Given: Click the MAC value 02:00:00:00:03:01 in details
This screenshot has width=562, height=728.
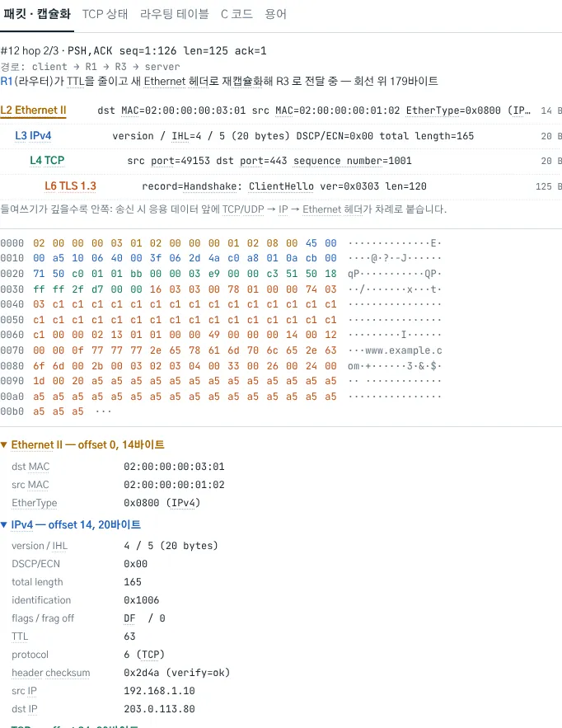Looking at the screenshot, I should (174, 467).
